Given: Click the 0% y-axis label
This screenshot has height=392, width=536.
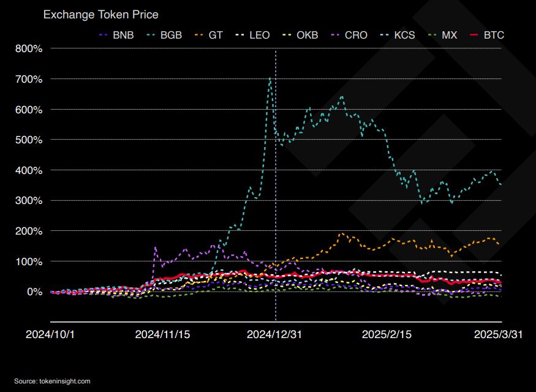Looking at the screenshot, I should click(x=35, y=292).
